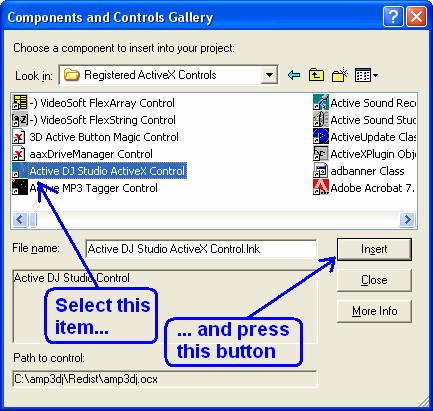Click the list's right scroll arrow
Image resolution: width=433 pixels, height=411 pixels.
pyautogui.click(x=407, y=220)
